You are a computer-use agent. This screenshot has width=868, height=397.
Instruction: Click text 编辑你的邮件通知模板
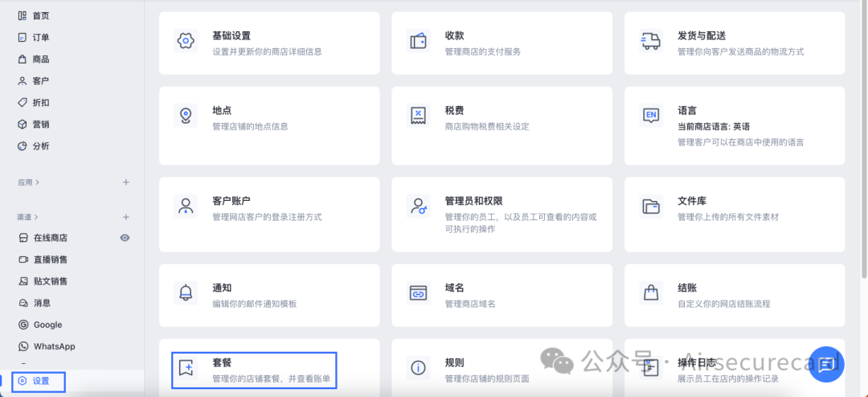pos(255,304)
